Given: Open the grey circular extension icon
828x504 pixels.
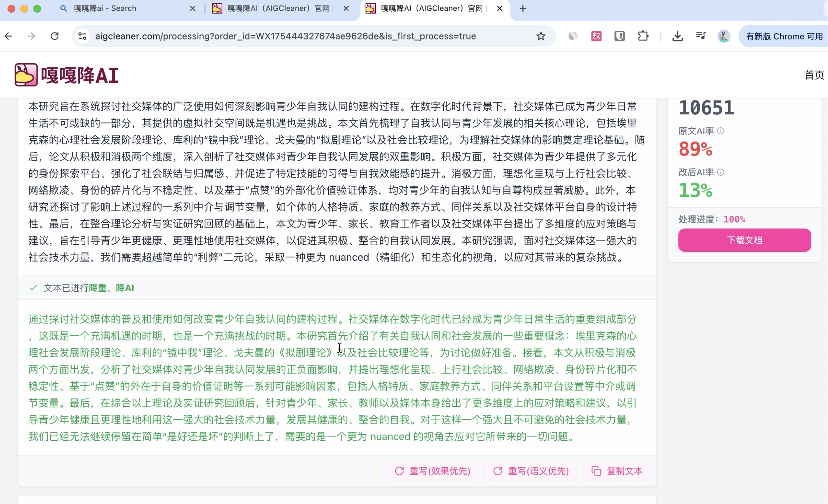Looking at the screenshot, I should coord(573,36).
